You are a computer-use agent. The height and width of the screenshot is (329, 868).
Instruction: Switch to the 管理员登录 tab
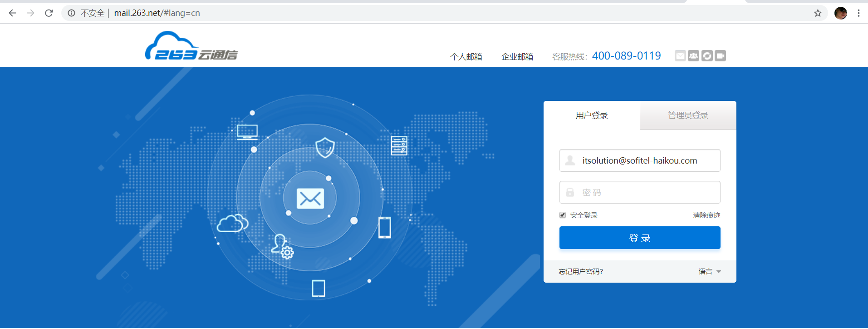click(688, 115)
